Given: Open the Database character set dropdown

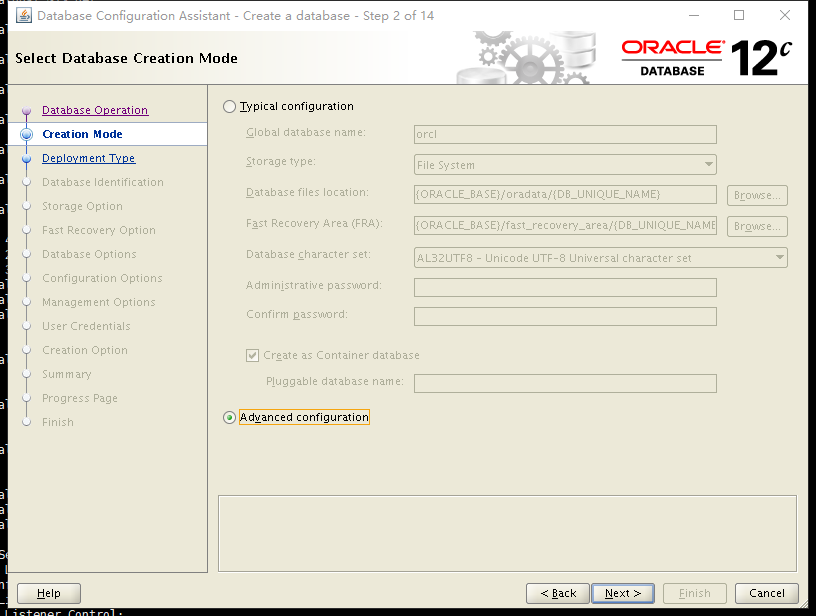Looking at the screenshot, I should pos(601,258).
